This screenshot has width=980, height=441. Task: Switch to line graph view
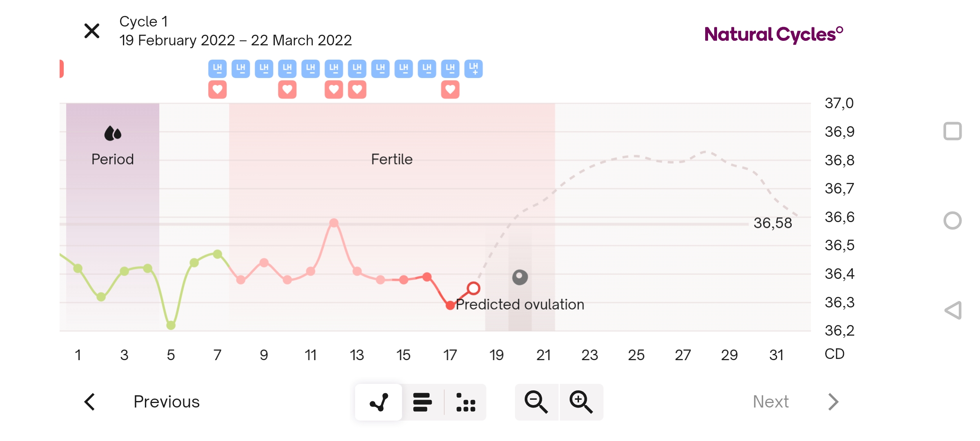tap(379, 402)
